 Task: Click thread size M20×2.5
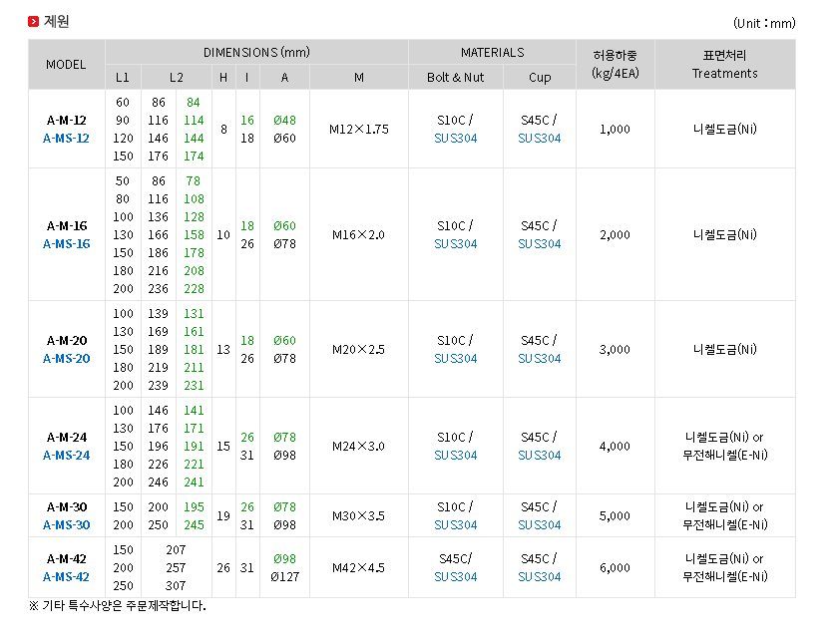point(358,349)
